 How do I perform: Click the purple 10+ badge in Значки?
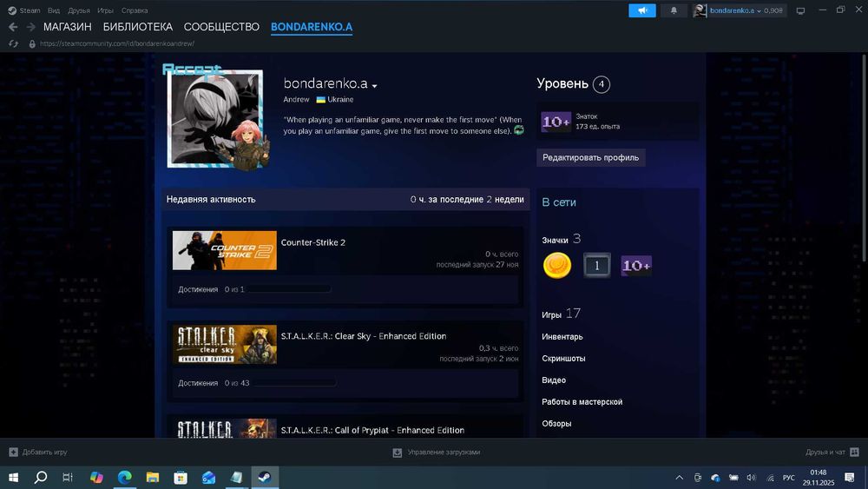tap(636, 265)
